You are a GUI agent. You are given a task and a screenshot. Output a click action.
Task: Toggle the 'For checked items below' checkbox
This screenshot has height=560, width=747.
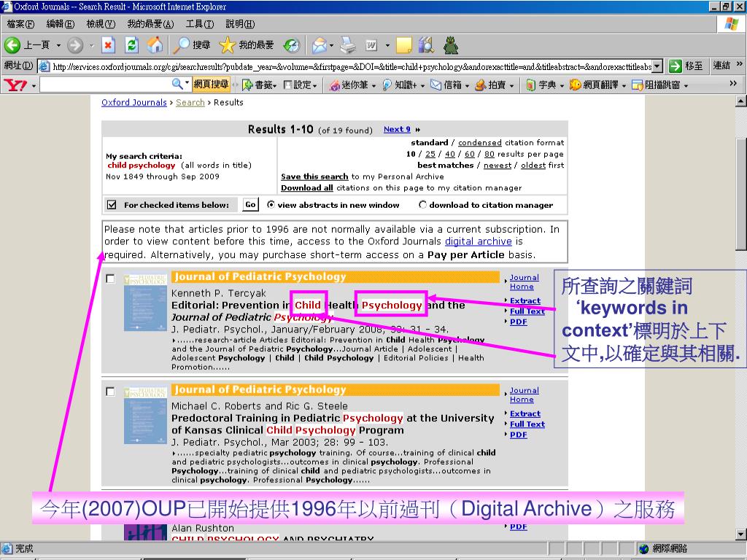[112, 205]
